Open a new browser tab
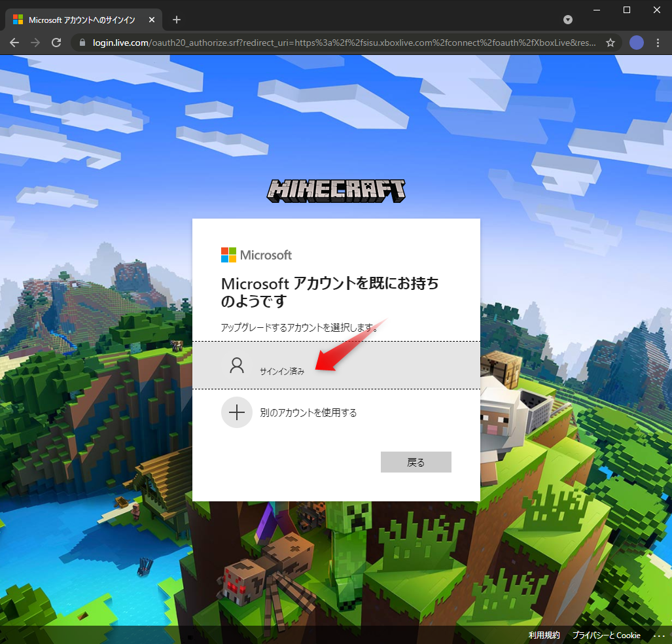672x644 pixels. point(177,20)
